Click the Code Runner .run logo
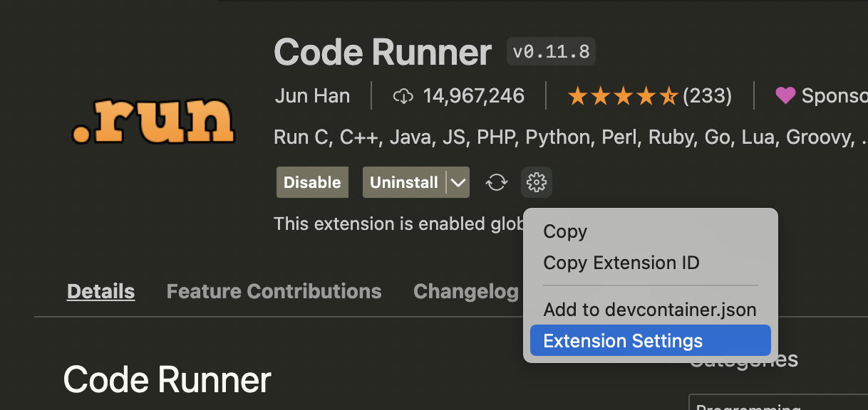The height and width of the screenshot is (410, 868). [x=153, y=122]
